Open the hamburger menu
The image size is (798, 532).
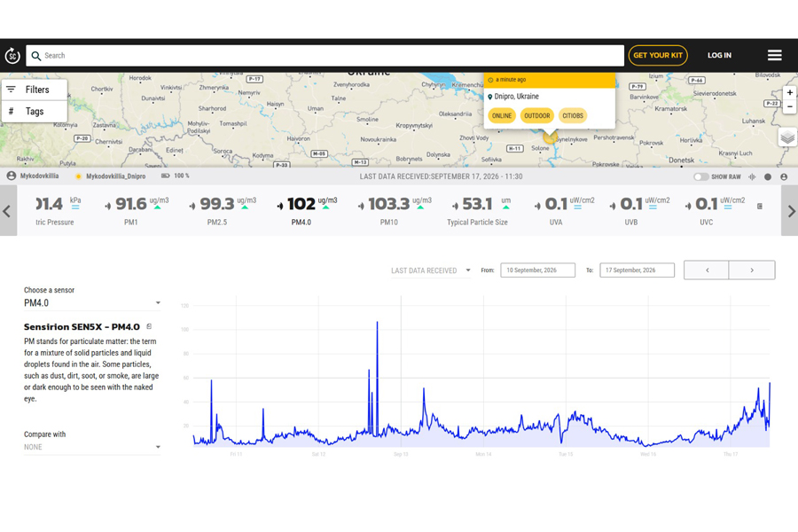pyautogui.click(x=775, y=55)
